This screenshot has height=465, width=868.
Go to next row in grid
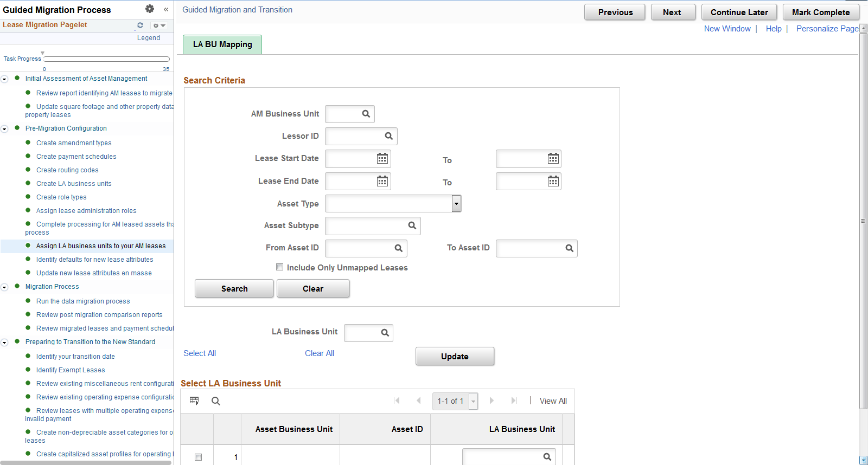click(492, 401)
